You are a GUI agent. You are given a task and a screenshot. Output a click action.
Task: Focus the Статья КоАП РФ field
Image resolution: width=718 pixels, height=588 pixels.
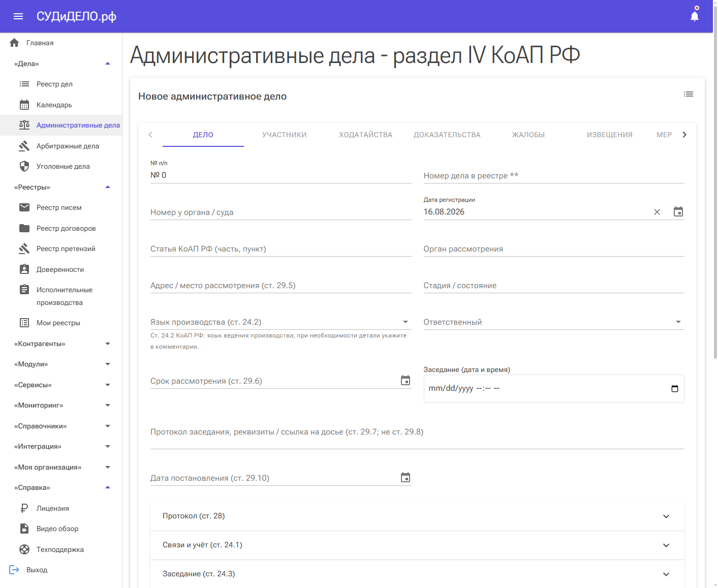pos(280,249)
